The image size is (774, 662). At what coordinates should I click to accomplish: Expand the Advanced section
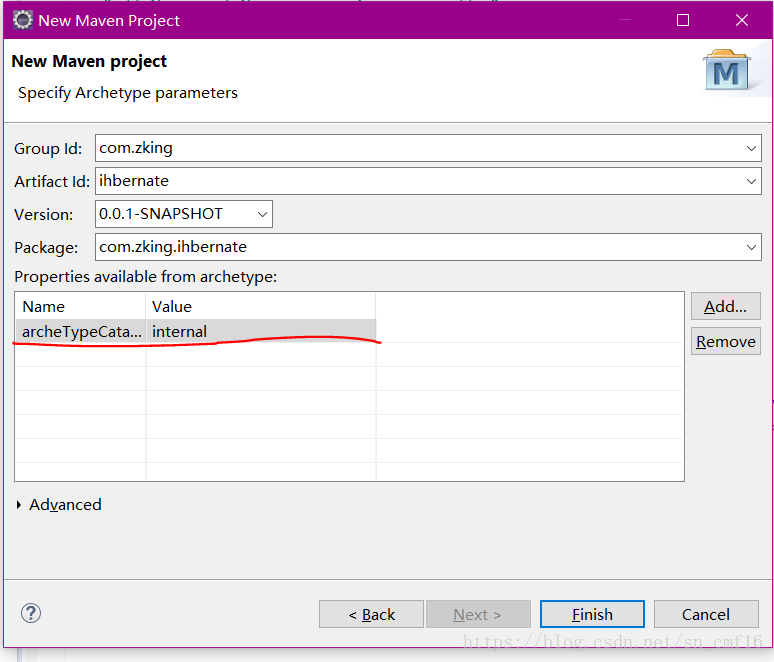(x=19, y=505)
